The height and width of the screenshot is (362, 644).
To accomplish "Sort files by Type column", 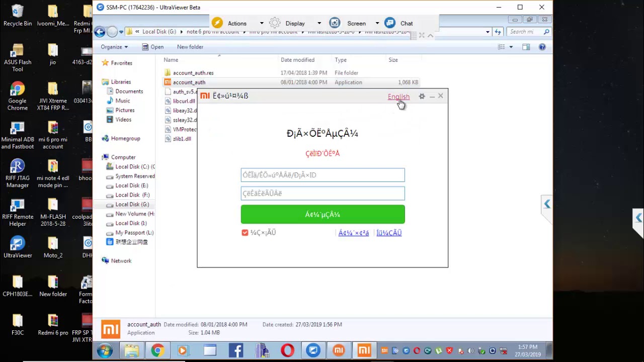I will [341, 60].
